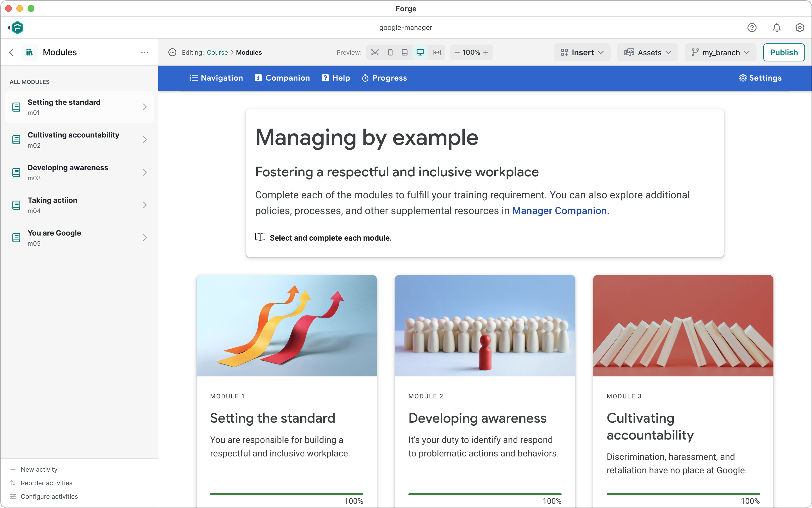Expand the Cultivating accountability module chevron
The height and width of the screenshot is (508, 812).
coord(145,140)
